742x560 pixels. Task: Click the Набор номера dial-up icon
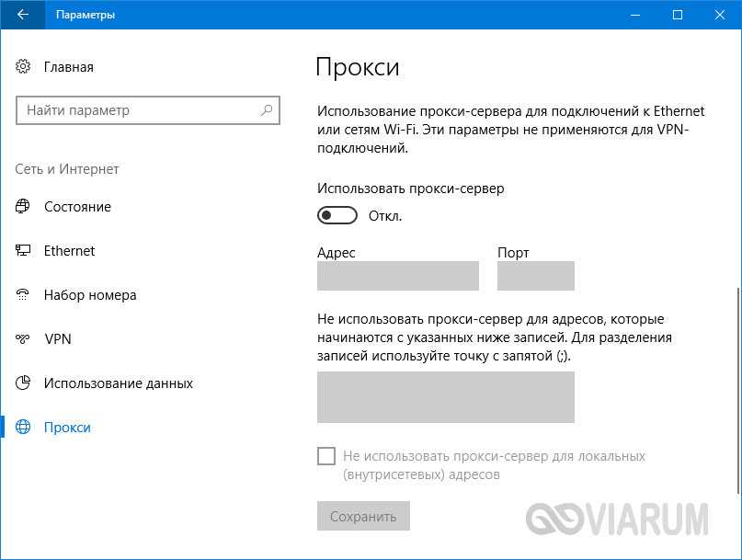tap(23, 294)
